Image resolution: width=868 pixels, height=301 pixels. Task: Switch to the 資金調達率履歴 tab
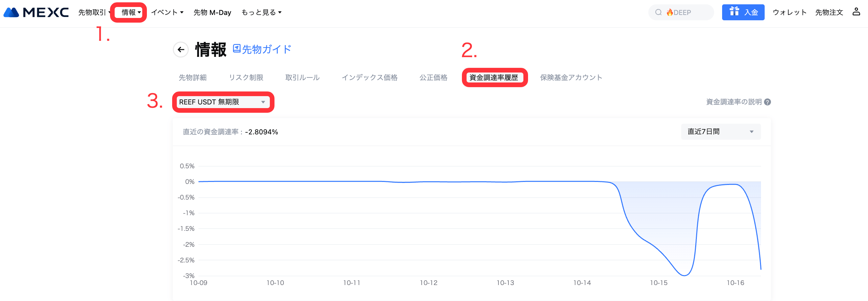[x=493, y=77]
